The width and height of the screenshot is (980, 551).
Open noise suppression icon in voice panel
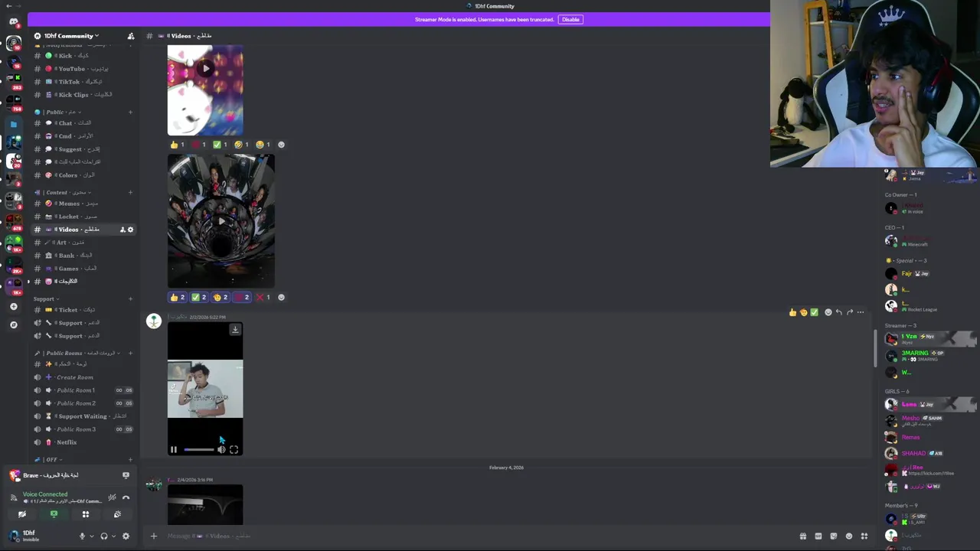112,498
